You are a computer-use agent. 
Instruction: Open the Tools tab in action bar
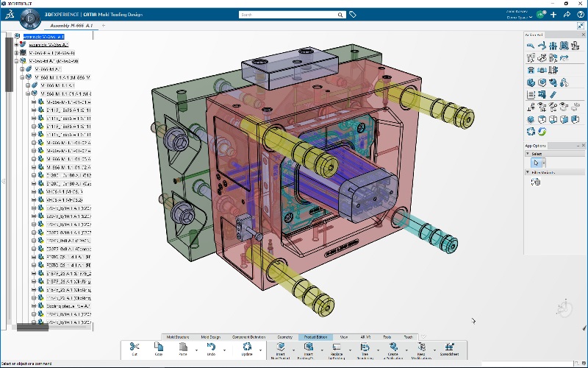pos(387,336)
